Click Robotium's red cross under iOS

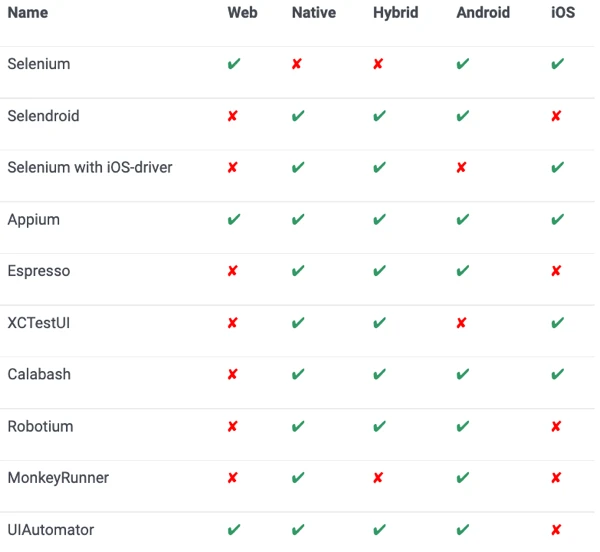pos(556,427)
